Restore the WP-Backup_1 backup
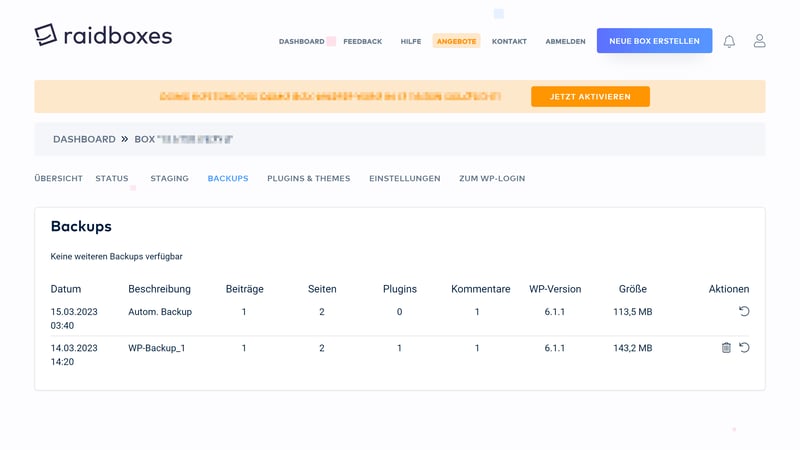This screenshot has height=450, width=800. coord(744,348)
